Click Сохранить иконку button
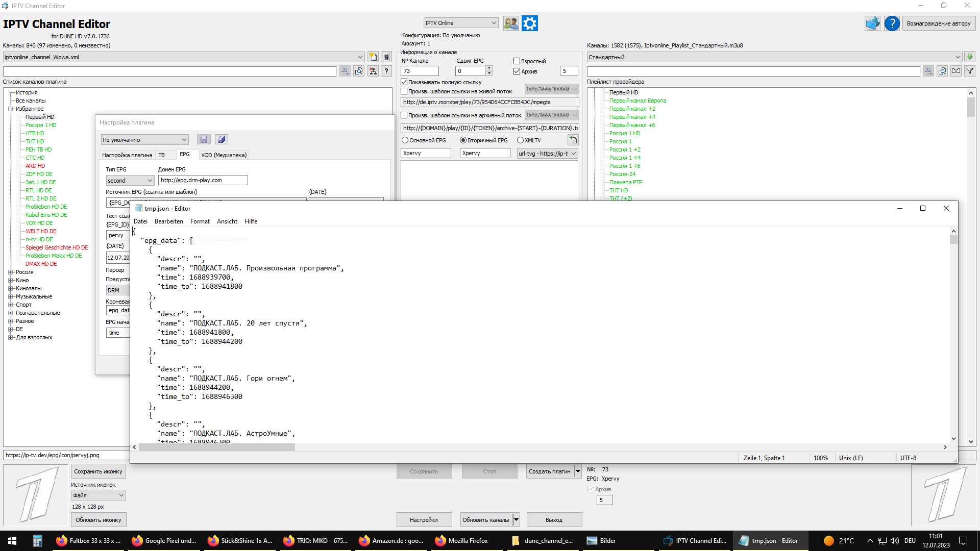Screen dimensions: 980x551 [98, 471]
